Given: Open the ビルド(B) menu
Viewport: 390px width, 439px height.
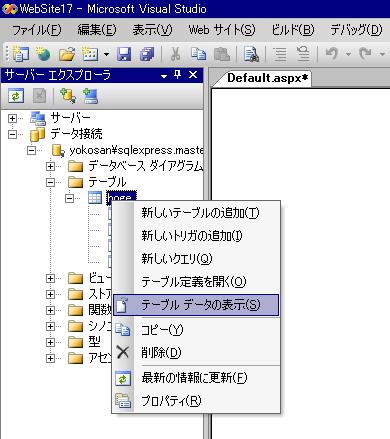Looking at the screenshot, I should click(293, 30).
